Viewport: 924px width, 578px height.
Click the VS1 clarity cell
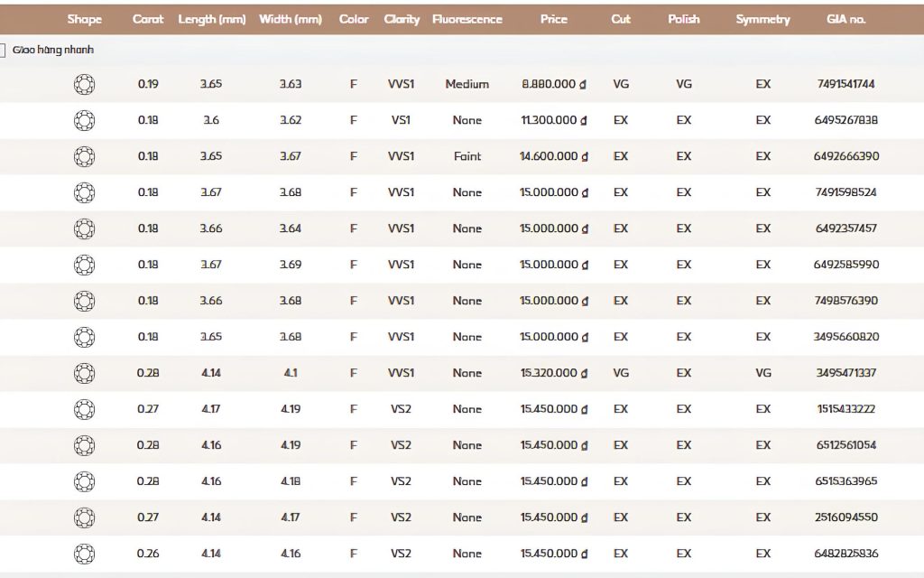pos(401,120)
